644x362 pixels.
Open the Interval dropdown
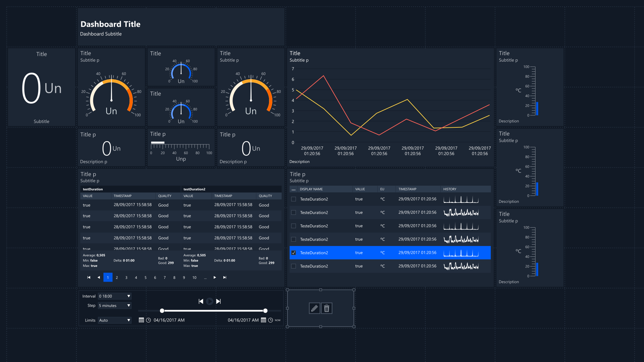(x=115, y=296)
